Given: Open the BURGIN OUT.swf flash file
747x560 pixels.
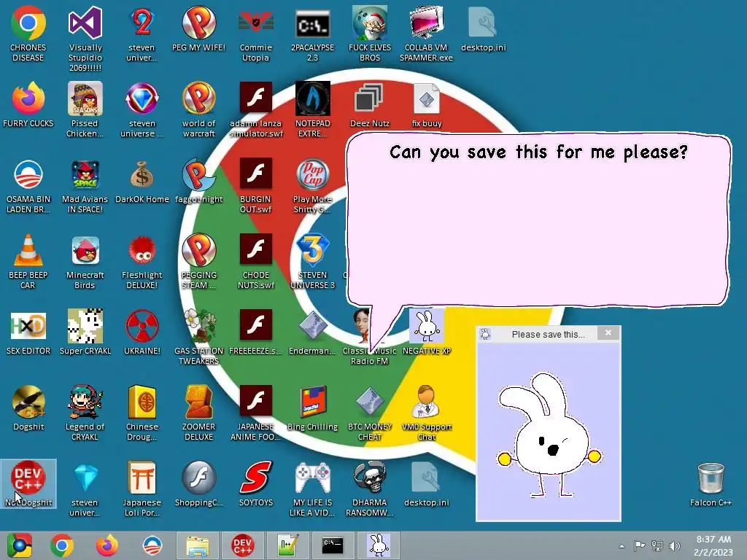Looking at the screenshot, I should pos(256,174).
